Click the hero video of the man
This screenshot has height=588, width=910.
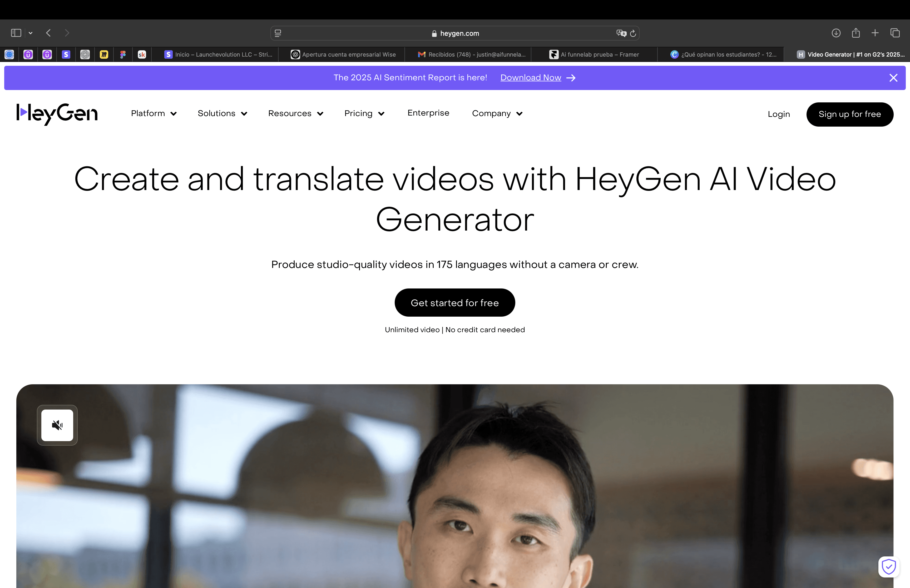(455, 486)
